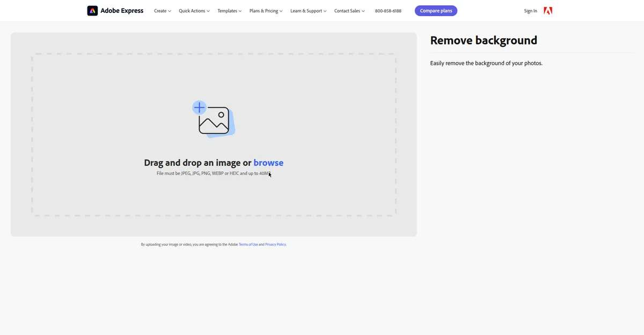
Task: Click the 'File must be JPEG, JPG' note
Action: tap(214, 173)
